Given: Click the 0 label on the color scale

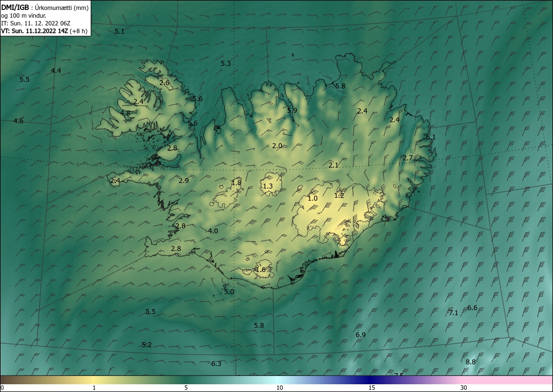Looking at the screenshot, I should 2,388.
